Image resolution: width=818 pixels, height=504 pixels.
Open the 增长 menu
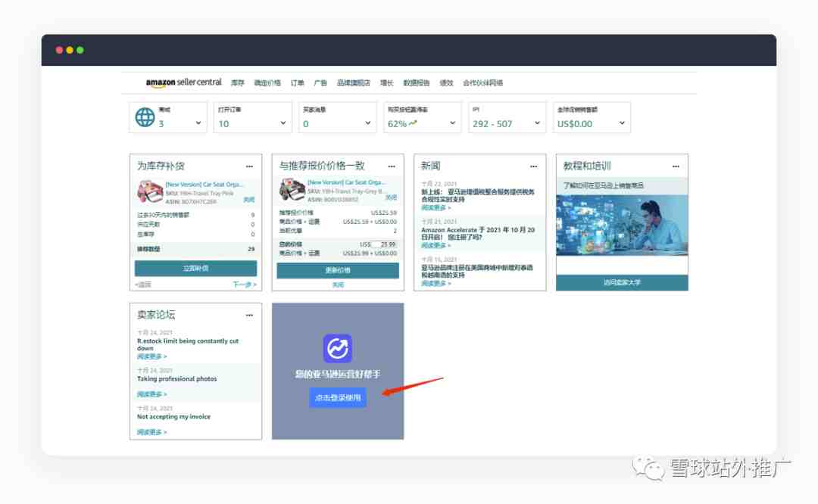(x=386, y=83)
